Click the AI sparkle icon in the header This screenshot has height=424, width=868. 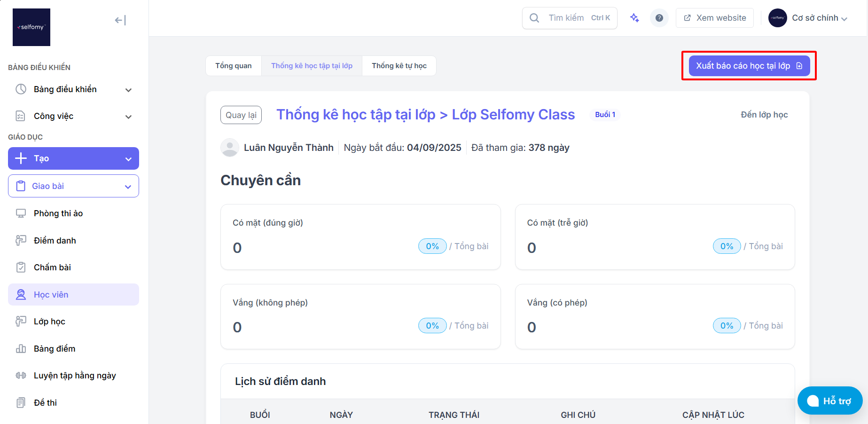[x=634, y=18]
